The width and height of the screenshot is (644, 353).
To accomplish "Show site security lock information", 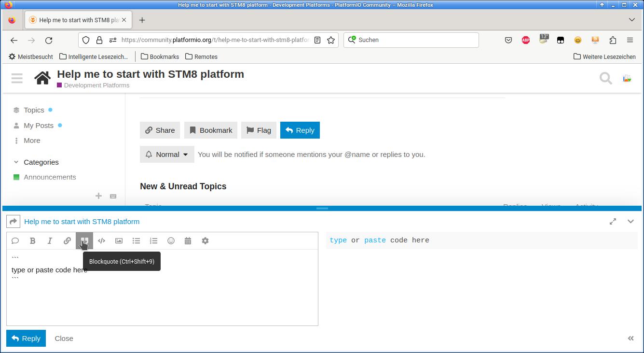I will [x=99, y=40].
